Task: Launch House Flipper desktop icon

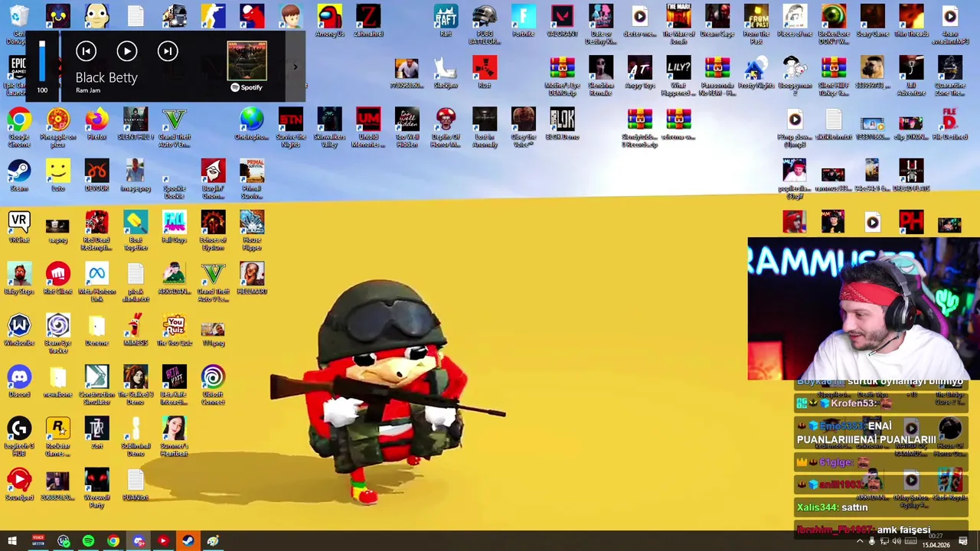Action: 252,231
